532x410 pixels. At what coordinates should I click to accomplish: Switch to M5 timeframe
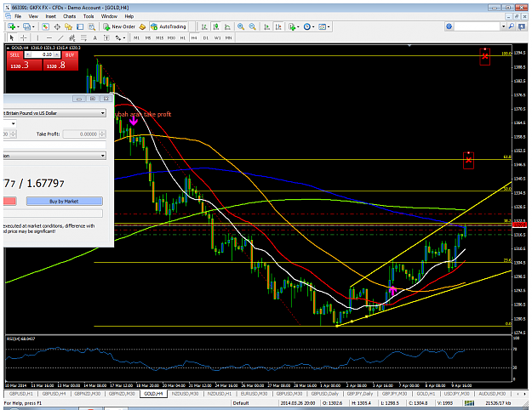[x=148, y=37]
